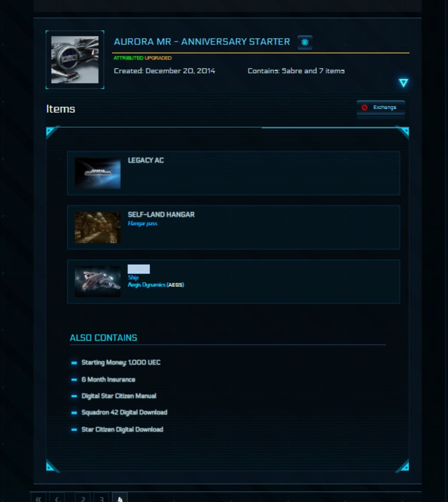Go to page 3
The image size is (448, 502).
tap(101, 497)
